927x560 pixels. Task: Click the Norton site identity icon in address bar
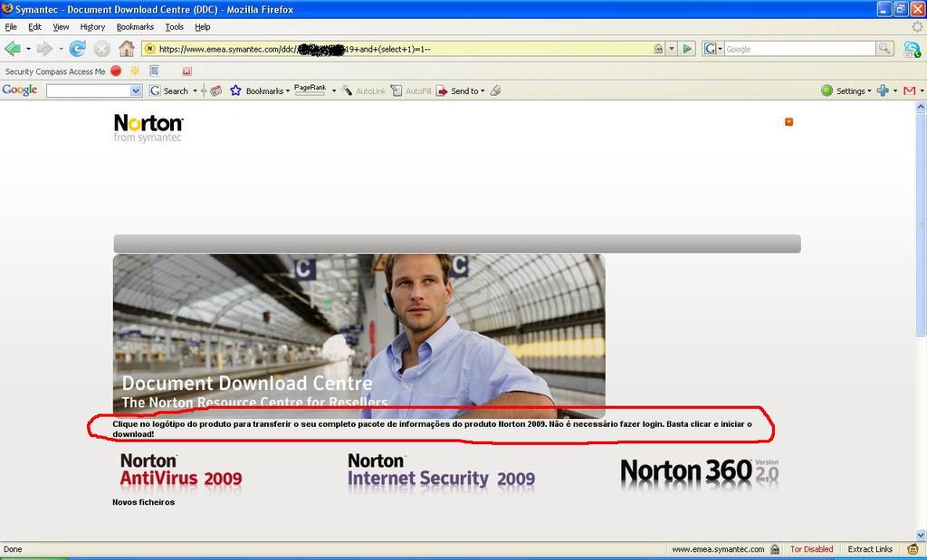point(149,49)
